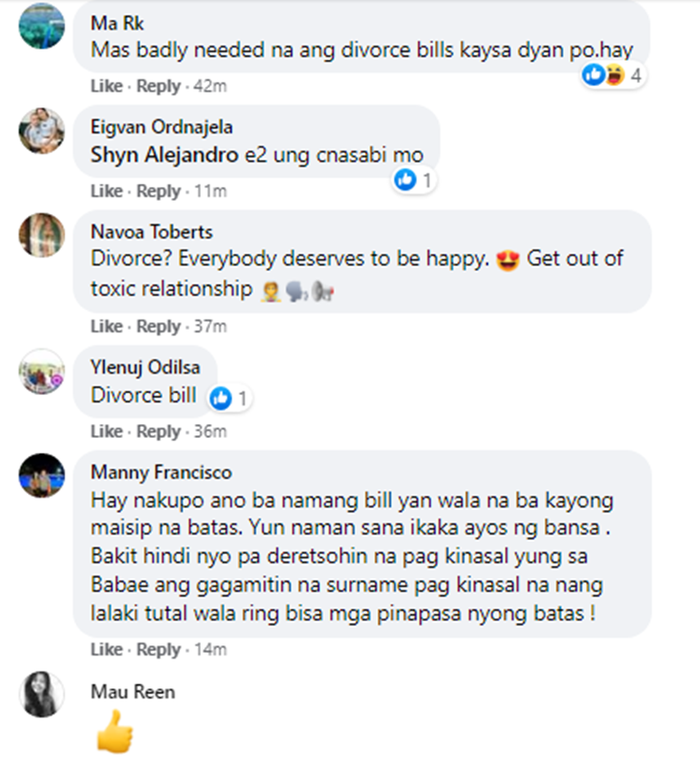Reply to Eigvan Ordnajela's comment
The height and width of the screenshot is (764, 700).
pos(159,191)
